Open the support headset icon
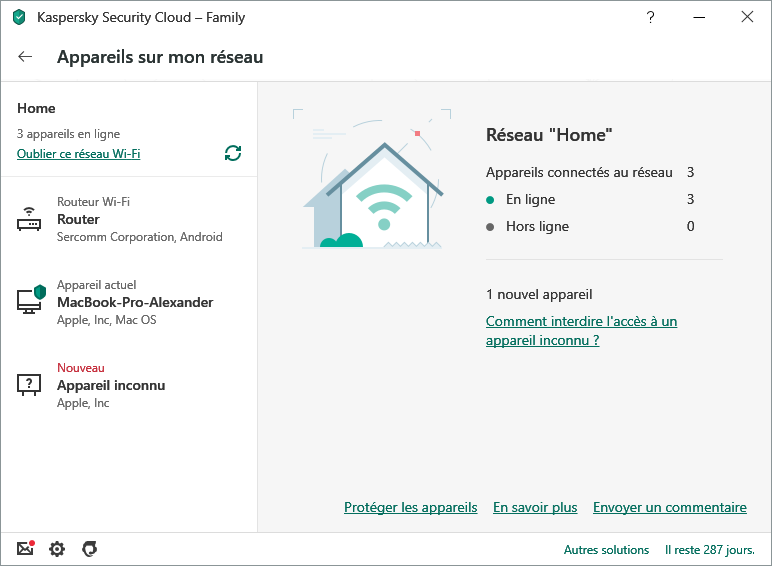This screenshot has height=566, width=772. click(x=89, y=549)
